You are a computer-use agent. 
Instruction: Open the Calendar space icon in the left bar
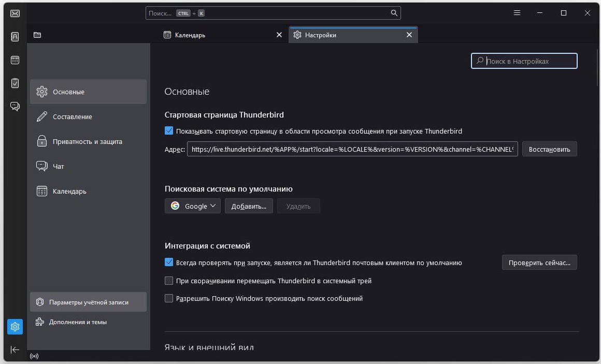click(15, 60)
